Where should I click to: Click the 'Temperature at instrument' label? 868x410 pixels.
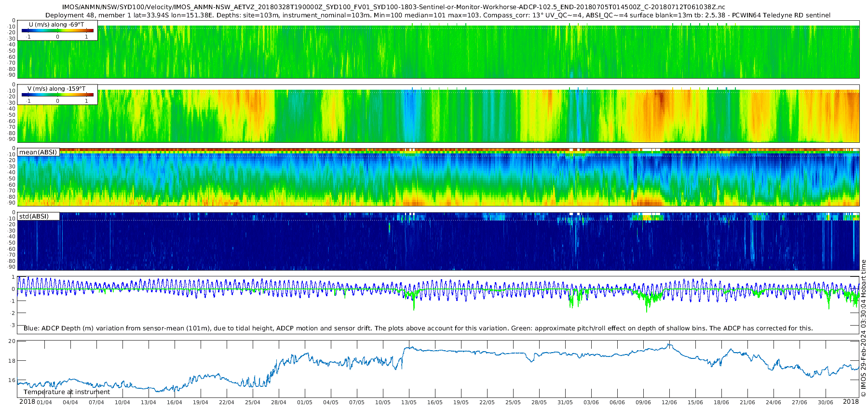[67, 392]
